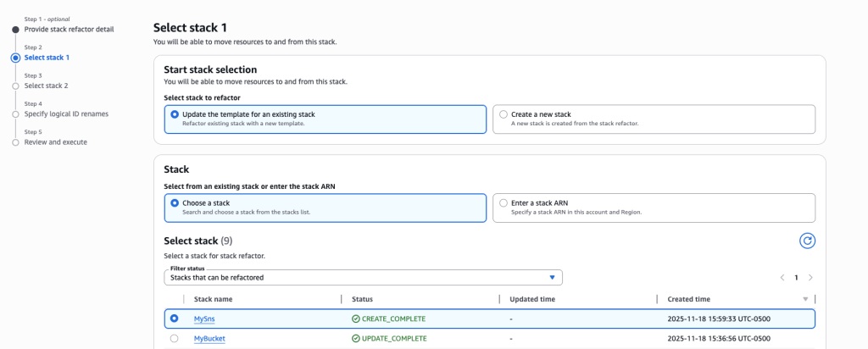The image size is (868, 349).
Task: Jump to the 'Select stack 2' step
Action: click(x=47, y=86)
